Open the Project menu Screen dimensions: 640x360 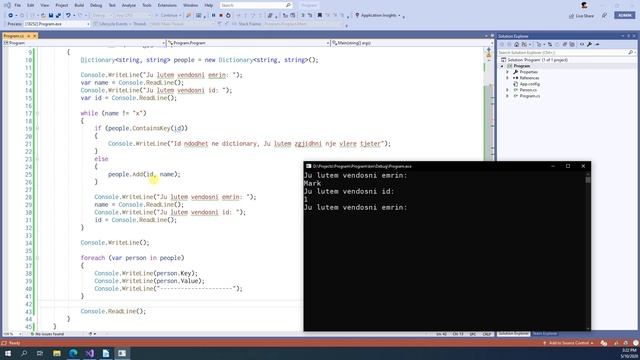[62, 5]
